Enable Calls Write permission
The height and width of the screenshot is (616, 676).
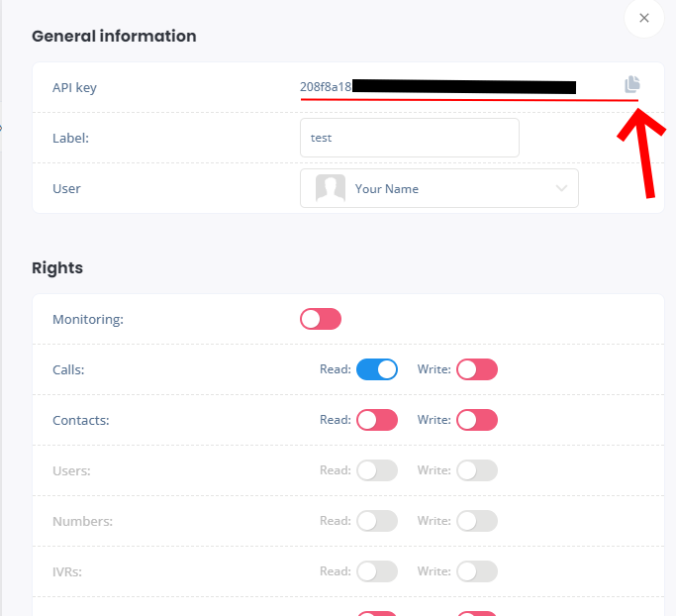(x=477, y=369)
